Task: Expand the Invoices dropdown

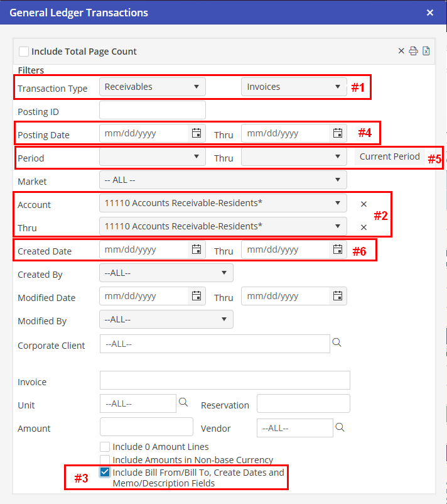Action: point(294,87)
